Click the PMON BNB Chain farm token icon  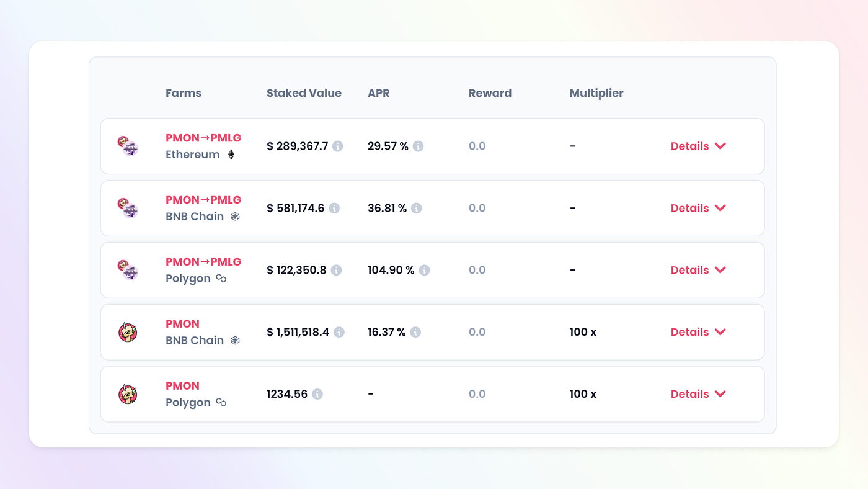pyautogui.click(x=128, y=332)
